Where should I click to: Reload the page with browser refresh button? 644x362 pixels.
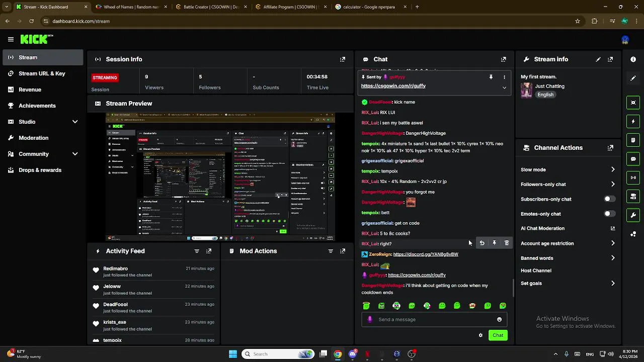coord(31,21)
